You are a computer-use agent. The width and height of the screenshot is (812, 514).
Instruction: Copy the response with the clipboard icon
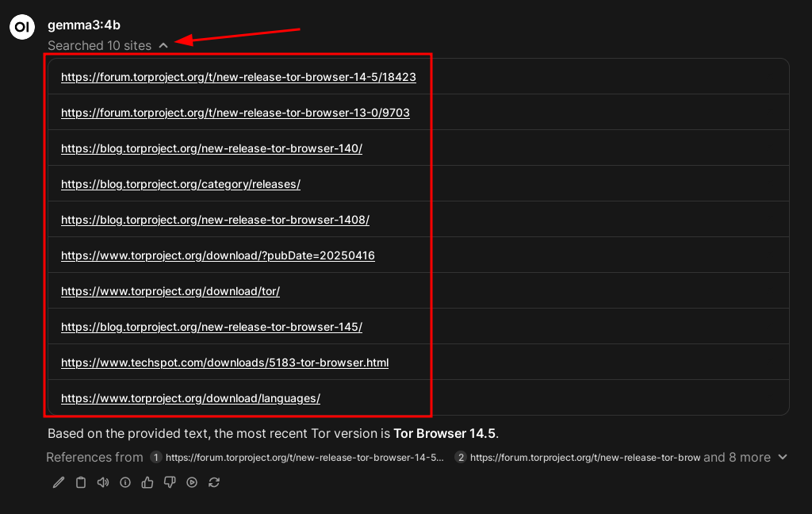(81, 482)
